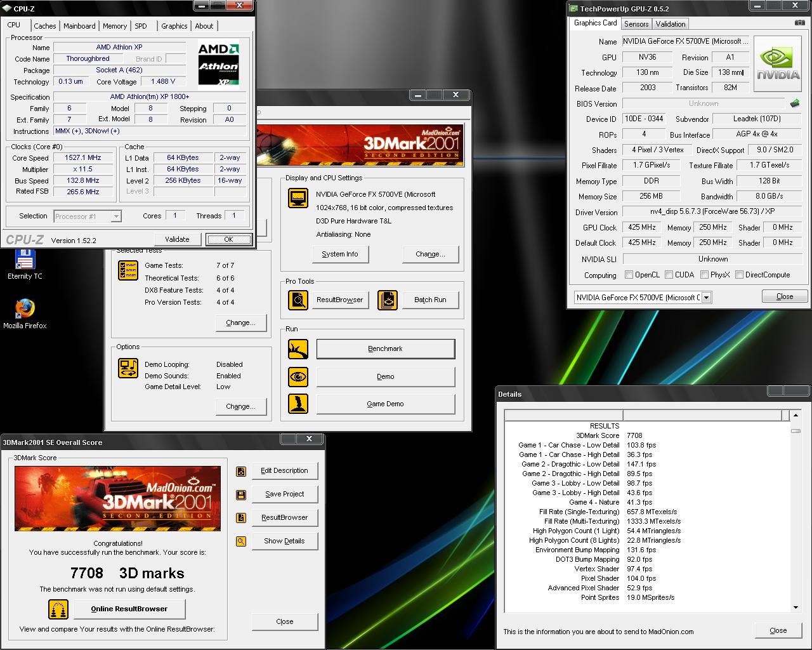The image size is (812, 650).
Task: Click the Selected Tests checklist icon
Action: click(x=128, y=270)
